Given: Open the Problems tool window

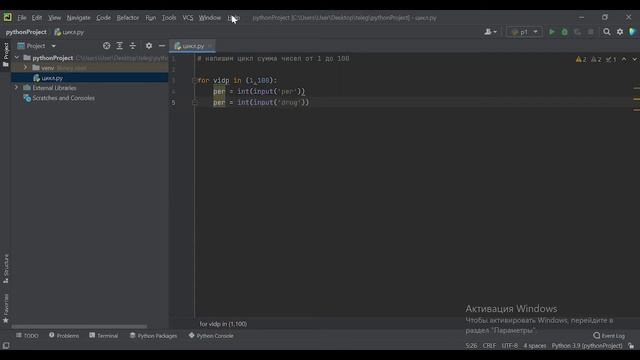Looking at the screenshot, I should [x=64, y=336].
